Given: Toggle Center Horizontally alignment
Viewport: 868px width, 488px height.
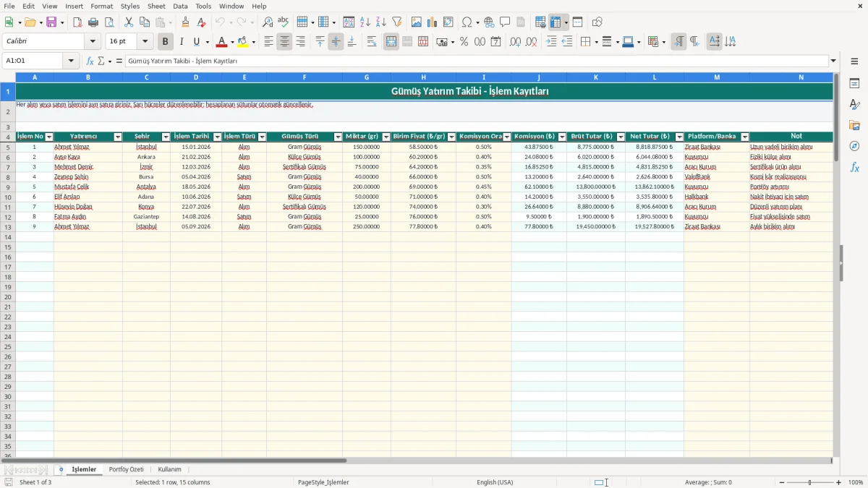Looking at the screenshot, I should 284,42.
